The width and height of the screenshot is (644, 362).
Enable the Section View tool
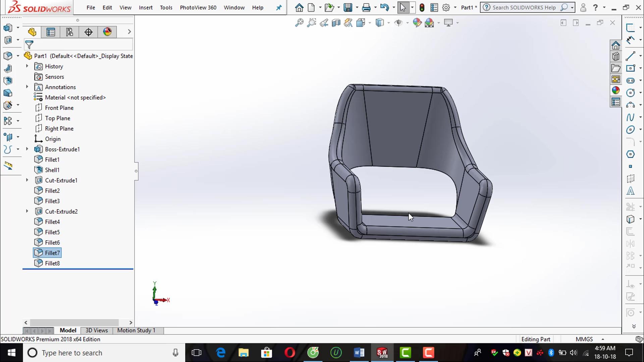click(336, 22)
